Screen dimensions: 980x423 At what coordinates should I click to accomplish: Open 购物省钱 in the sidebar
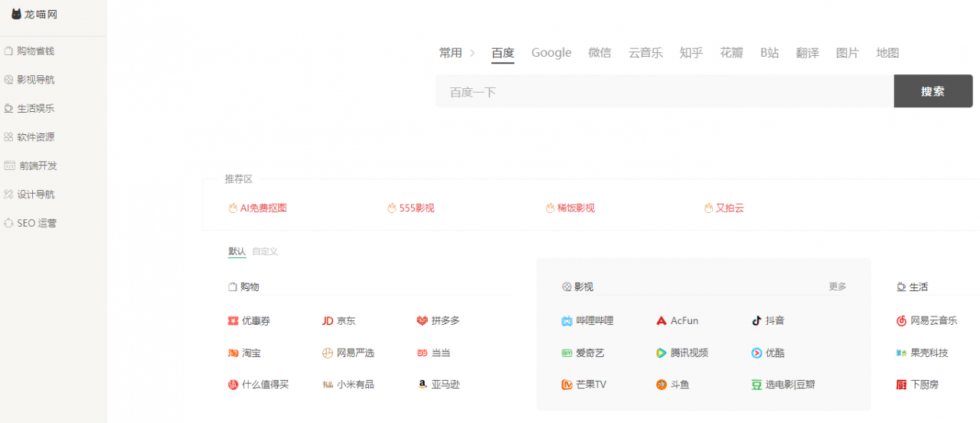[29, 51]
